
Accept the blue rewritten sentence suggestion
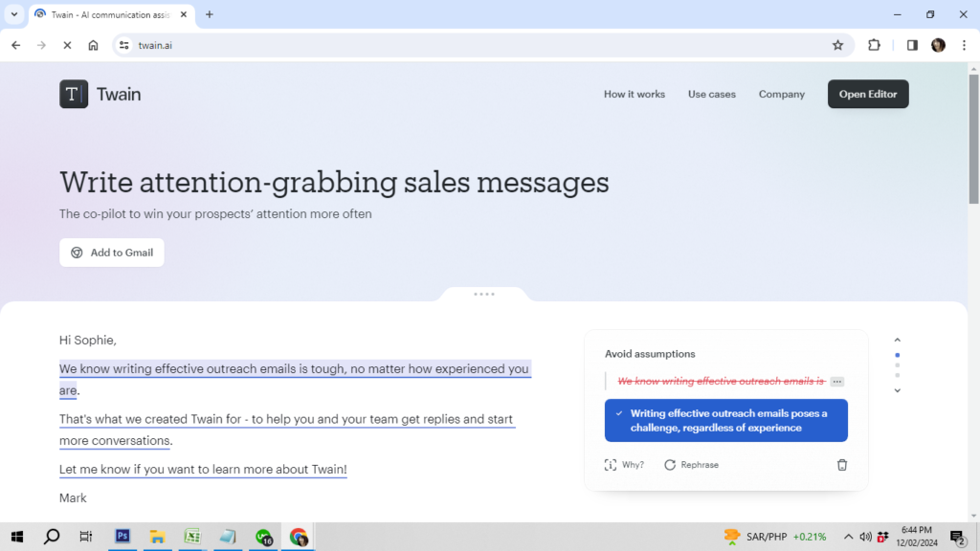(x=725, y=420)
